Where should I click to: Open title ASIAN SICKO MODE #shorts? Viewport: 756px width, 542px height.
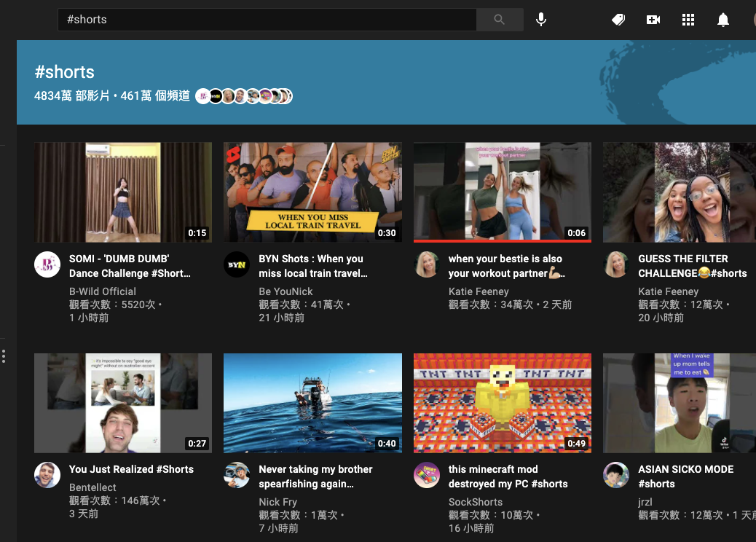[685, 476]
